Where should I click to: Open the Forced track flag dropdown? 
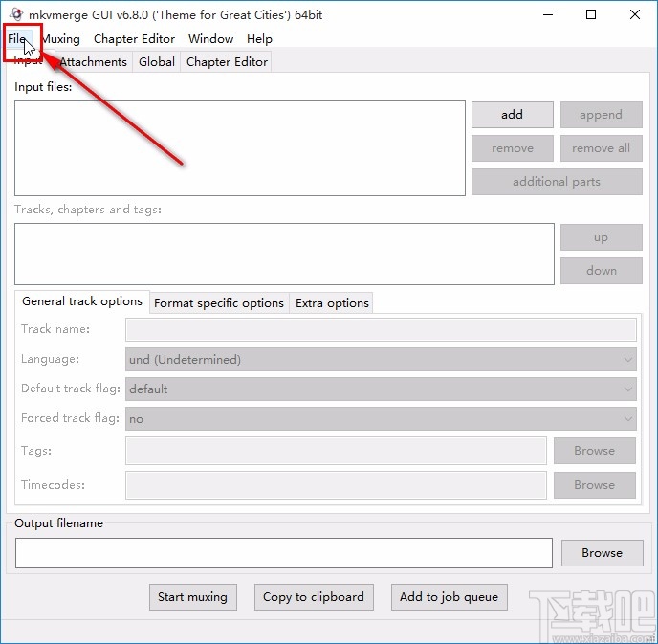tap(381, 418)
